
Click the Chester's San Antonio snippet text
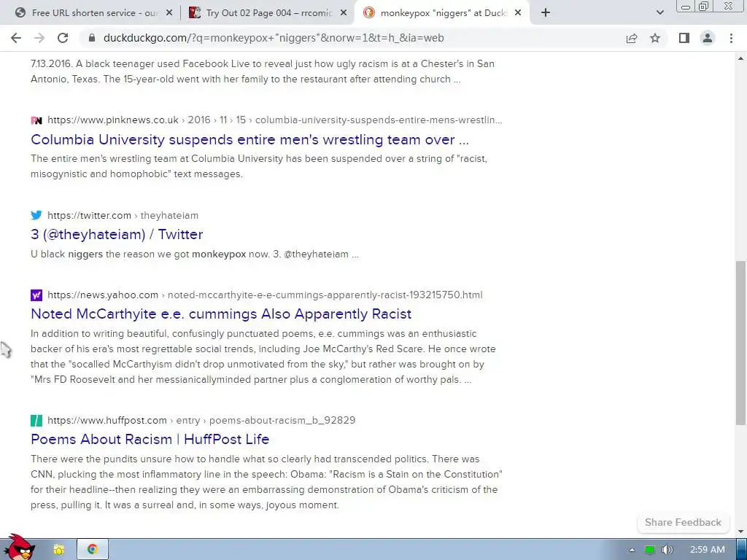coord(263,71)
